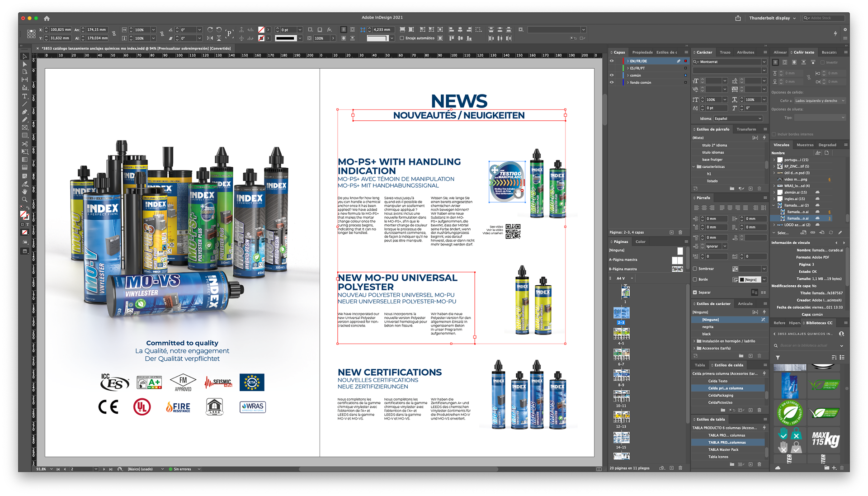Click the filter icon in Bibliotecas CC

click(778, 358)
